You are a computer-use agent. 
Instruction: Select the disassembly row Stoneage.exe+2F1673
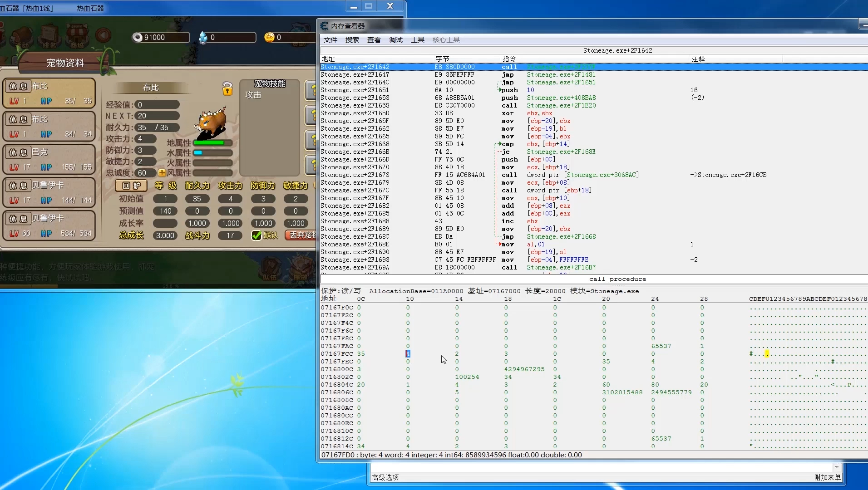point(594,175)
